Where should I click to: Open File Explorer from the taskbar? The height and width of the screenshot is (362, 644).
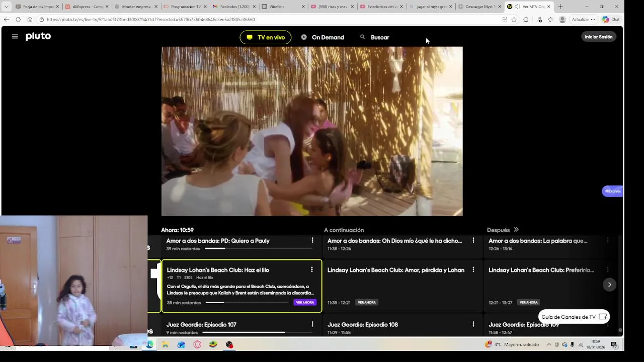165,344
